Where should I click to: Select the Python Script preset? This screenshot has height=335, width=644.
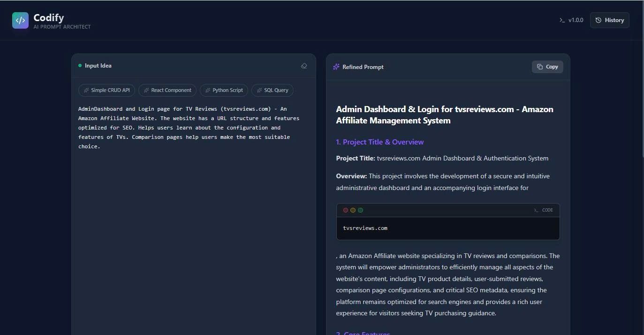[x=224, y=90]
